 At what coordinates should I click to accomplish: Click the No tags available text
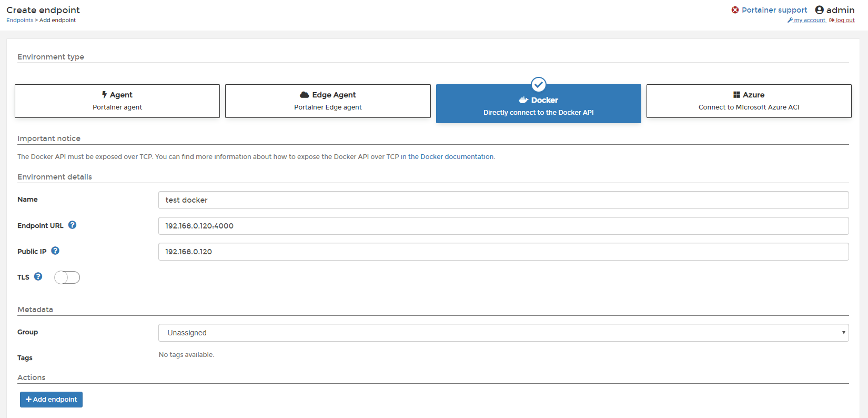(x=186, y=355)
